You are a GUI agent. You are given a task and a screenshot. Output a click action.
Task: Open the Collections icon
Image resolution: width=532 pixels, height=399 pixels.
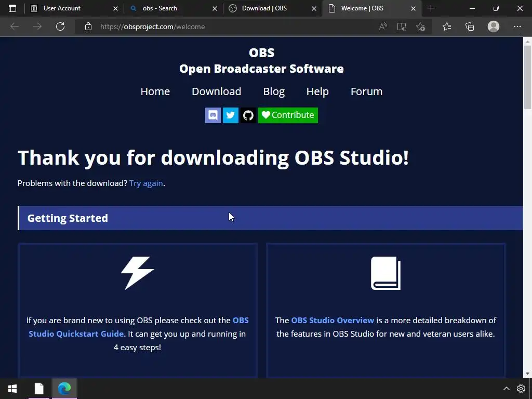coord(470,26)
